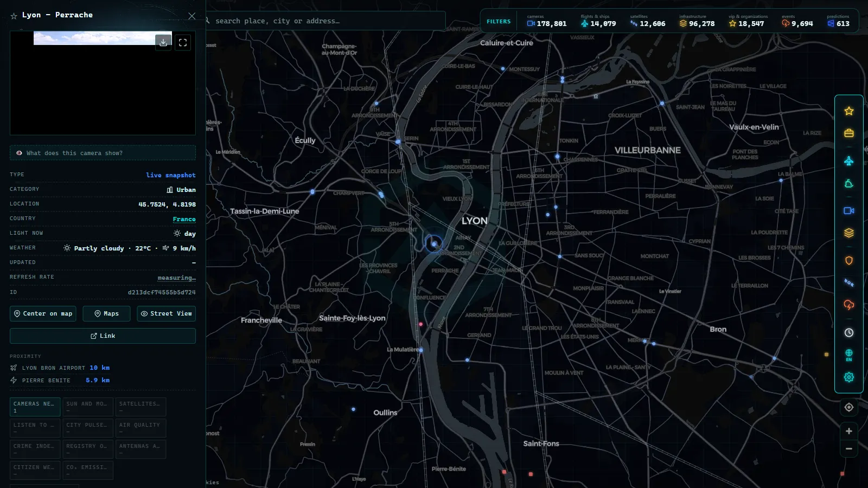Ask 'What does this camera show?'
Viewport: 868px width, 488px height.
coord(103,153)
